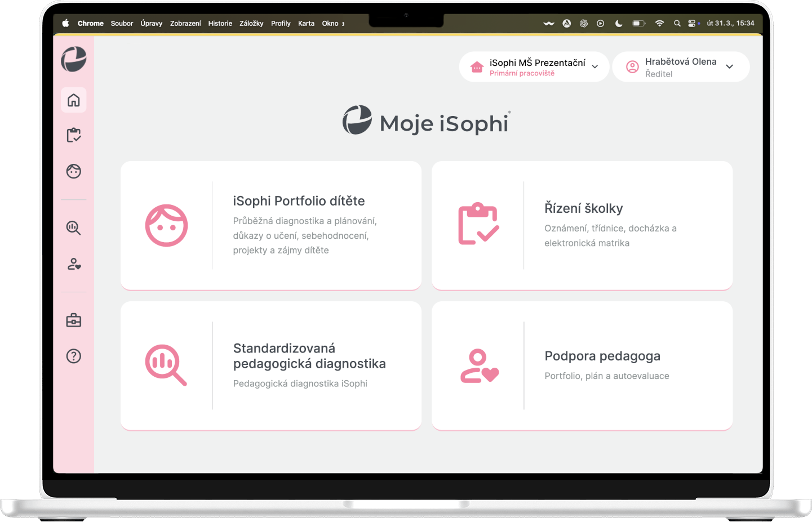The image size is (812, 522).
Task: Click the home icon in the sidebar
Action: pos(74,100)
